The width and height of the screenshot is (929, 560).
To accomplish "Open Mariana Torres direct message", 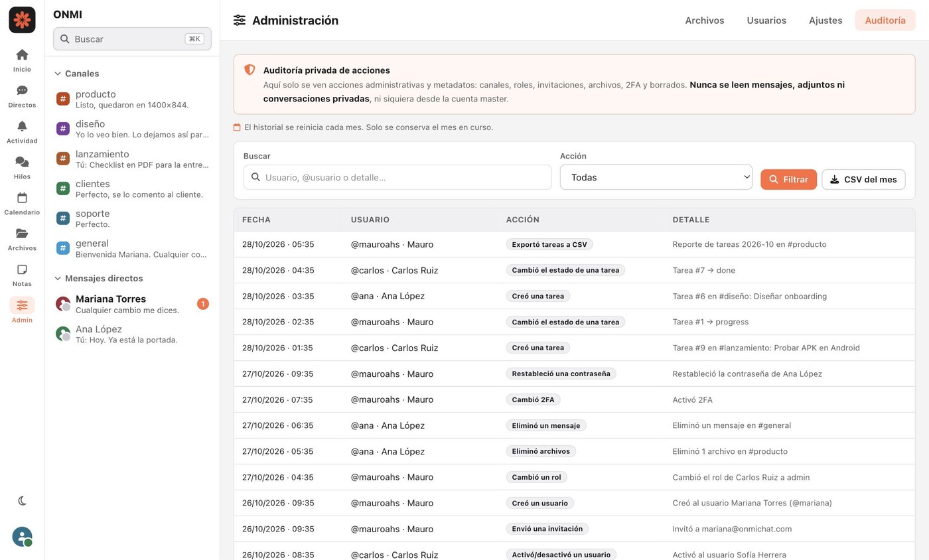I will coord(132,304).
